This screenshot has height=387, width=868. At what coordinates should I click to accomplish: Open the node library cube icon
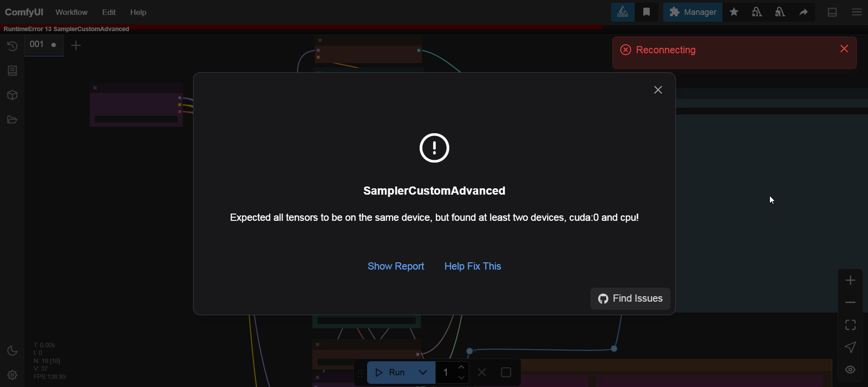pyautogui.click(x=12, y=95)
